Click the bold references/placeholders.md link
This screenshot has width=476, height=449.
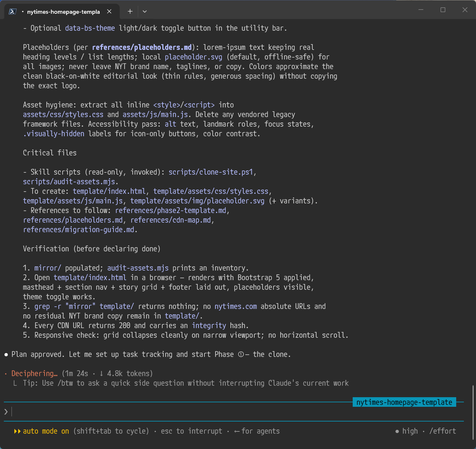click(x=142, y=47)
